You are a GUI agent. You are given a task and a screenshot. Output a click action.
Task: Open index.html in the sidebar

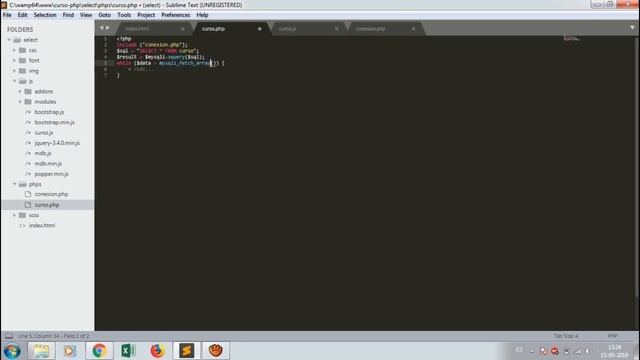[x=42, y=225]
